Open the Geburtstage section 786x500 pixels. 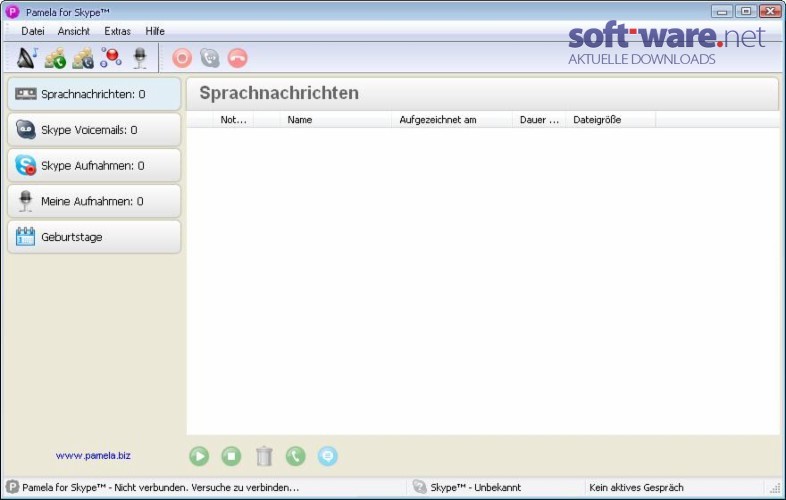point(94,237)
